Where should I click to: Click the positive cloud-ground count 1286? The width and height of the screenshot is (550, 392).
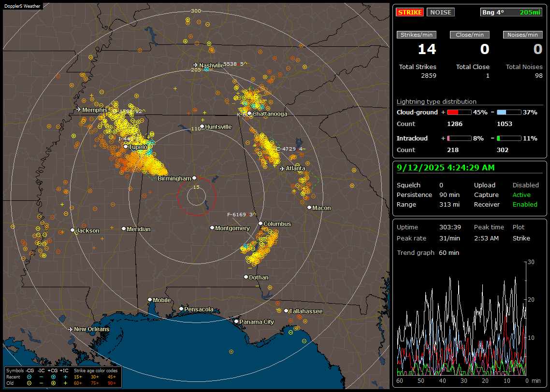tap(455, 124)
